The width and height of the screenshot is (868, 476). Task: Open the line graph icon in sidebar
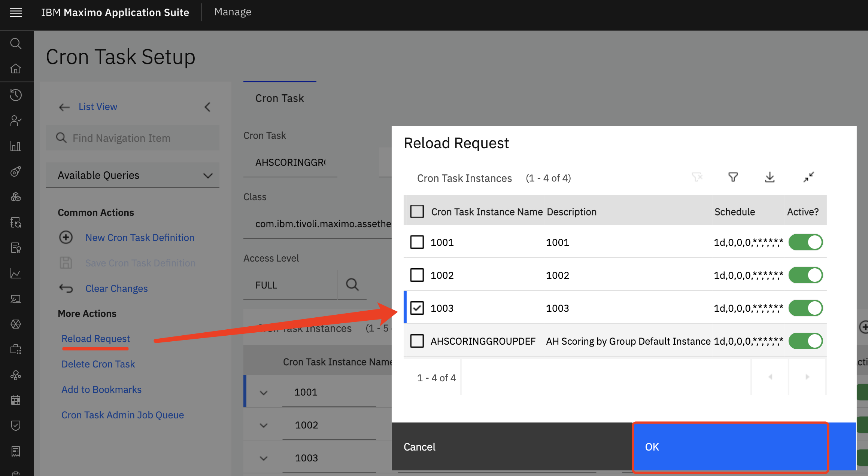16,273
